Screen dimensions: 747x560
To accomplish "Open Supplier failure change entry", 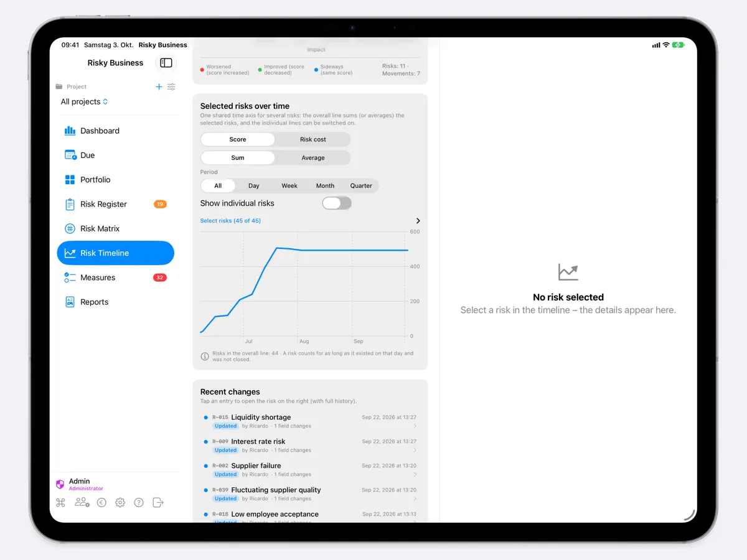I will point(310,470).
